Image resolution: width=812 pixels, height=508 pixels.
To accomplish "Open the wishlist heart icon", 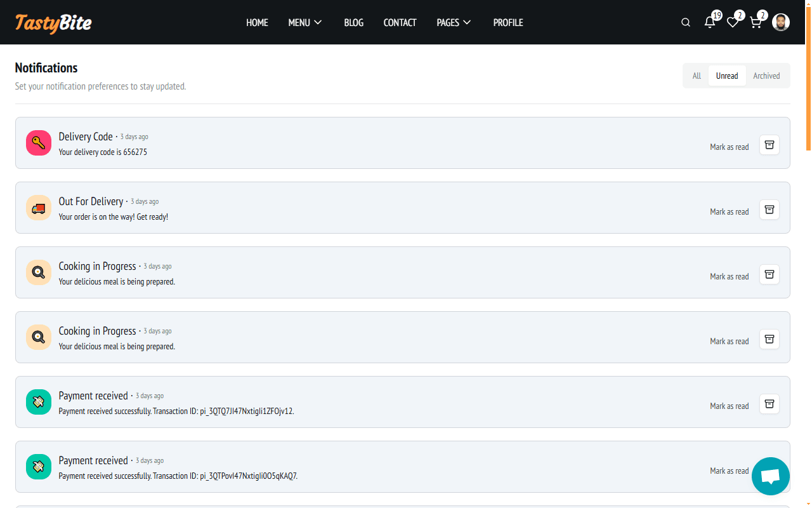I will 733,23.
